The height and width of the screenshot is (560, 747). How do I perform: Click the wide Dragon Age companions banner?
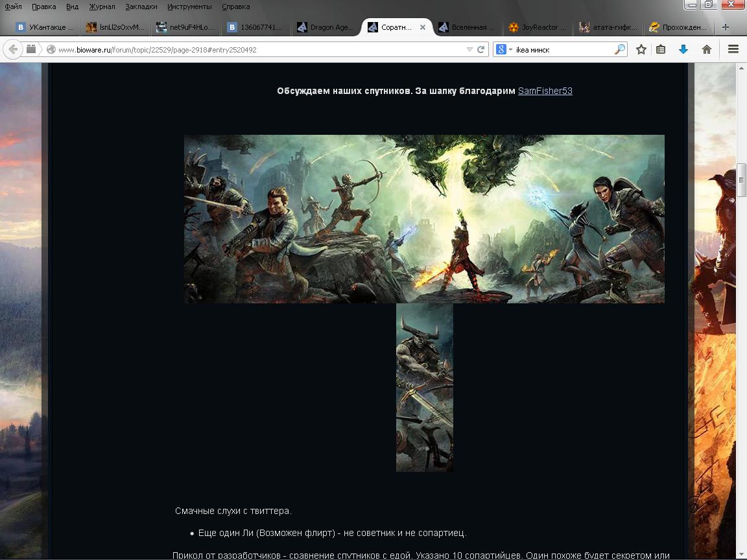tap(424, 218)
